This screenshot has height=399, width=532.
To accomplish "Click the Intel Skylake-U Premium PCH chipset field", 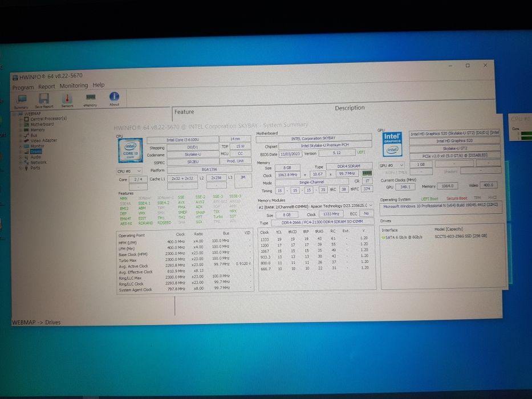I will [324, 145].
